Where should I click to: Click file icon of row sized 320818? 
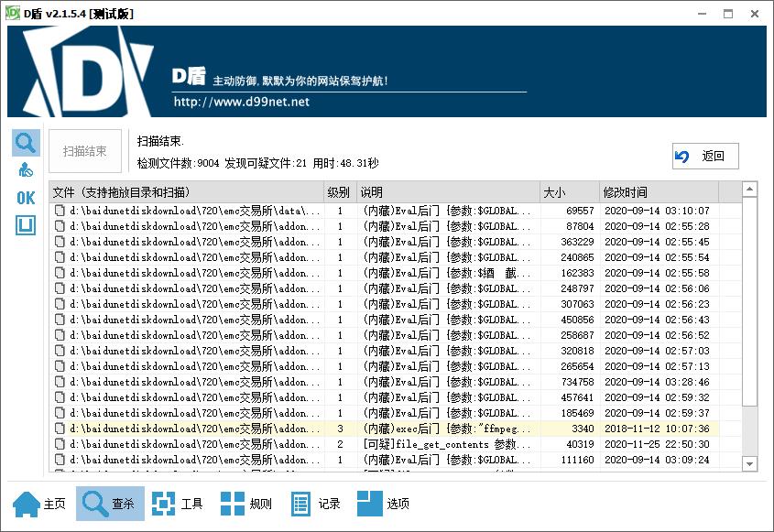pyautogui.click(x=60, y=351)
